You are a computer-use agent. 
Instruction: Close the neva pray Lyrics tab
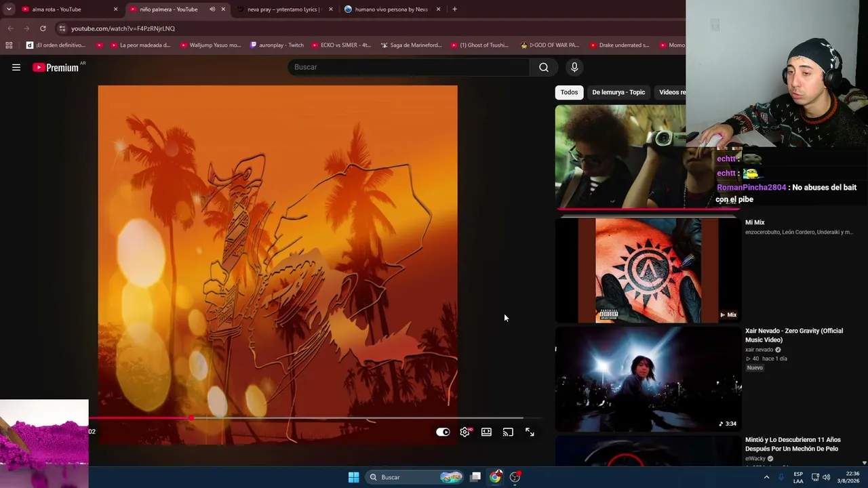tap(330, 9)
